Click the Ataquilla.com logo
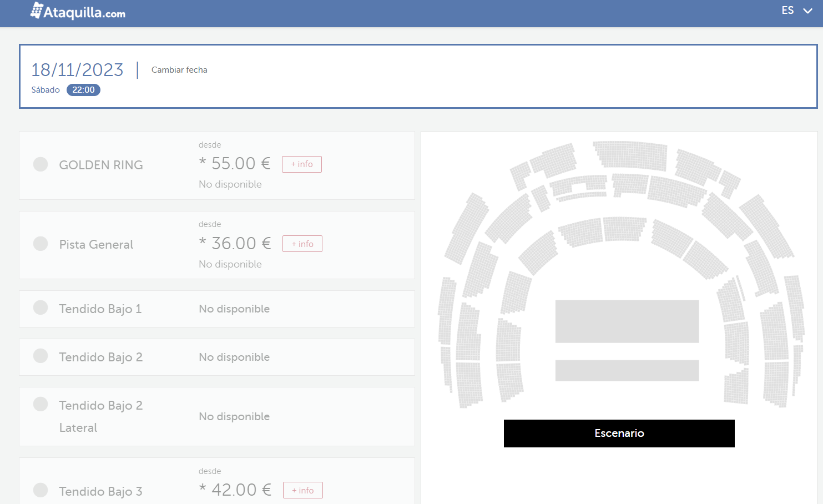Screen dimensions: 823x504 point(78,12)
